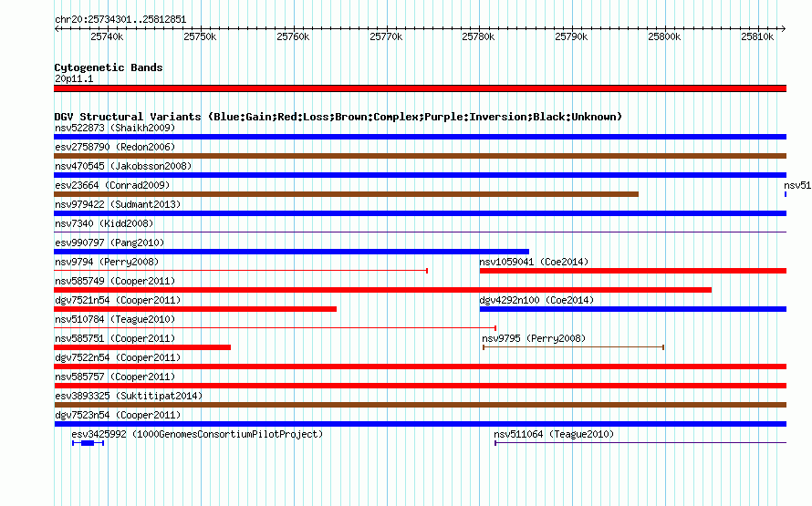Screen dimensions: 812x506
Task: Click the nsv1059041 (Coe2014) label
Action: [x=534, y=262]
